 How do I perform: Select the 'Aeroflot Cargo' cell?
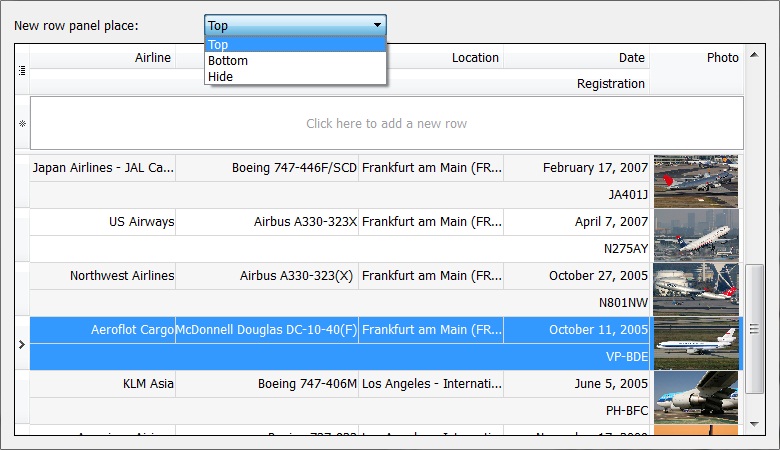[102, 330]
